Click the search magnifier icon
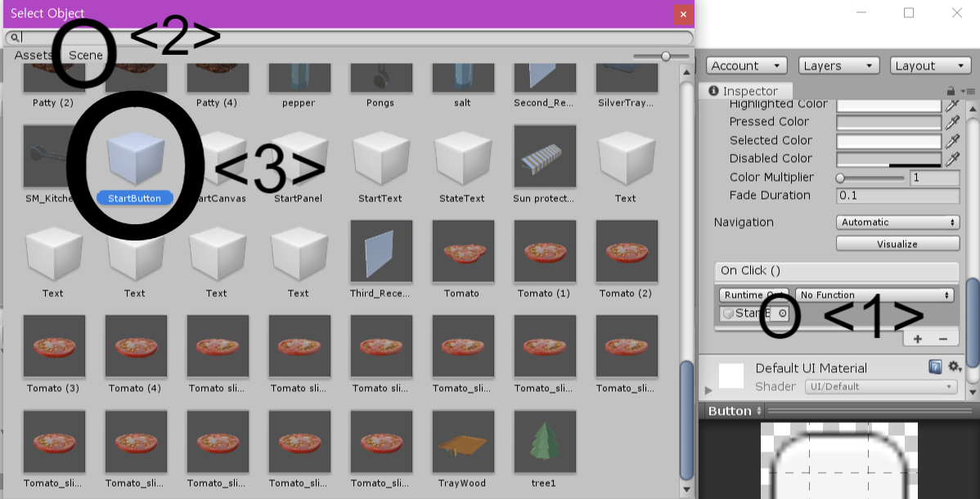Screen dimensions: 980x499 [x=15, y=38]
